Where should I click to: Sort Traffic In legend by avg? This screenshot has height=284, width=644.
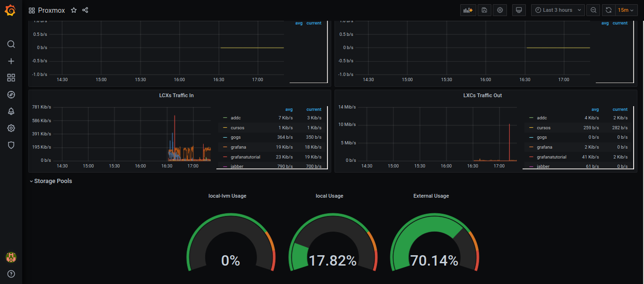pyautogui.click(x=289, y=109)
